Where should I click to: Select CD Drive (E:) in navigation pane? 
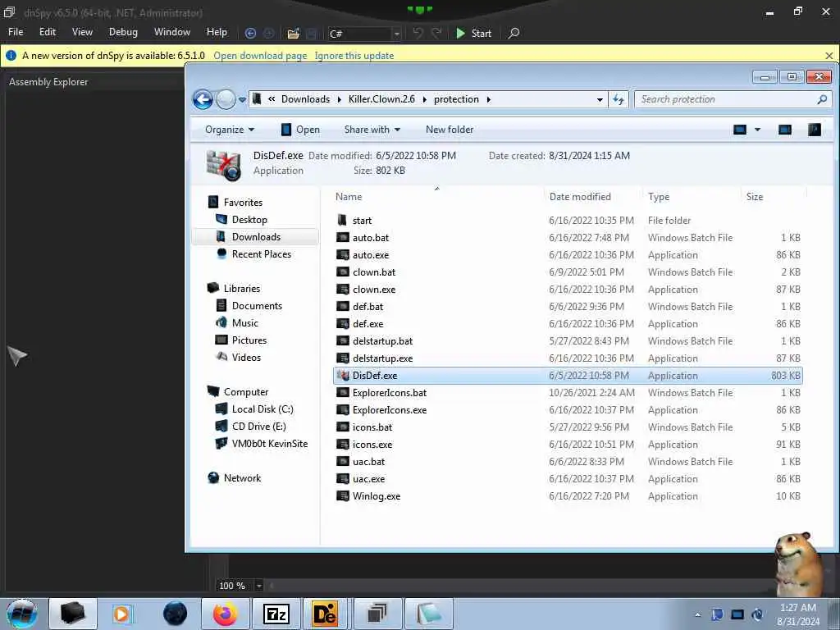pyautogui.click(x=258, y=427)
